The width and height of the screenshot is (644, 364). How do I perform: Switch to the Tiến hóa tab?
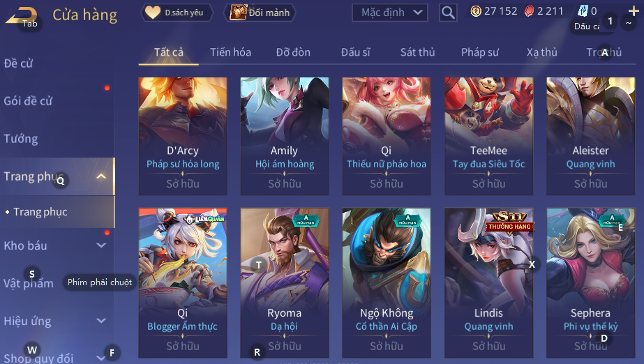pyautogui.click(x=230, y=52)
